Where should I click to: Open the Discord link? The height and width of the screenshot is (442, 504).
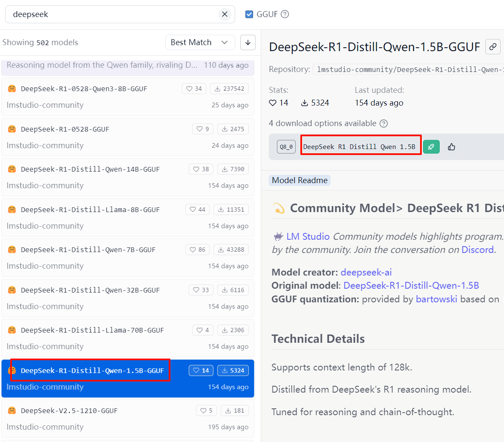(x=477, y=250)
